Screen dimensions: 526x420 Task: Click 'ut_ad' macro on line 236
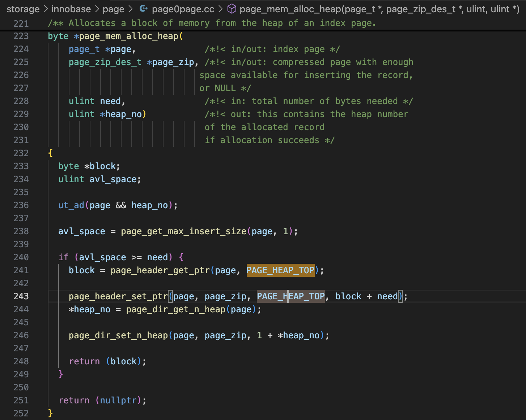[71, 205]
